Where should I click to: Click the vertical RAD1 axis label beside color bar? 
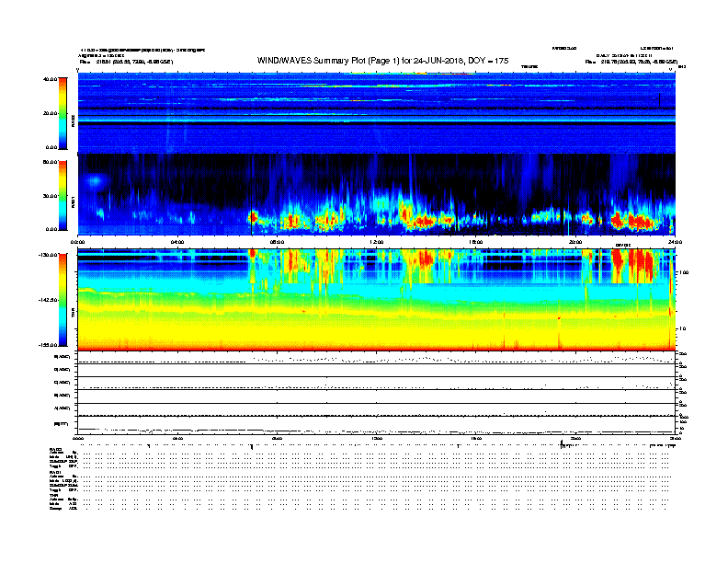(x=73, y=201)
